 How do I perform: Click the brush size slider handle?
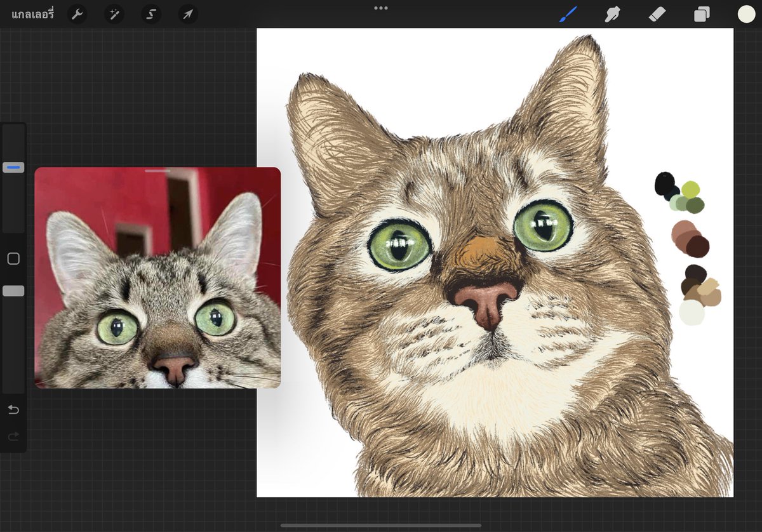coord(13,168)
